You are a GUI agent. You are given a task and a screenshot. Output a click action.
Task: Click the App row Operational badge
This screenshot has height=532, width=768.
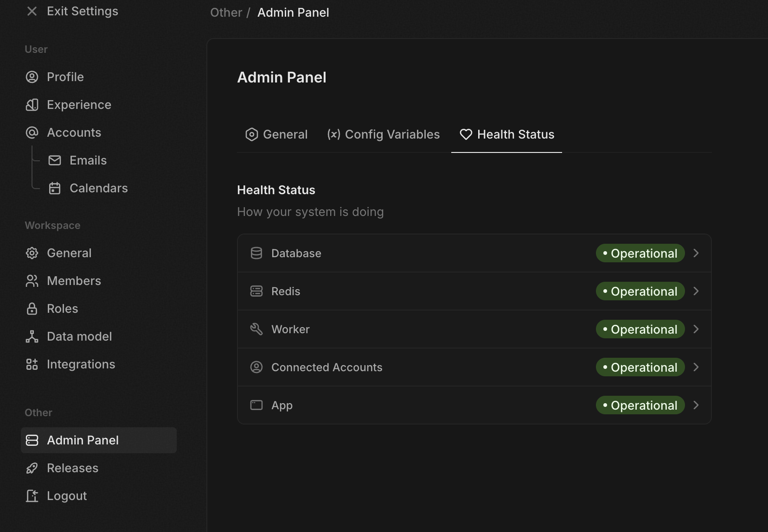pyautogui.click(x=640, y=405)
